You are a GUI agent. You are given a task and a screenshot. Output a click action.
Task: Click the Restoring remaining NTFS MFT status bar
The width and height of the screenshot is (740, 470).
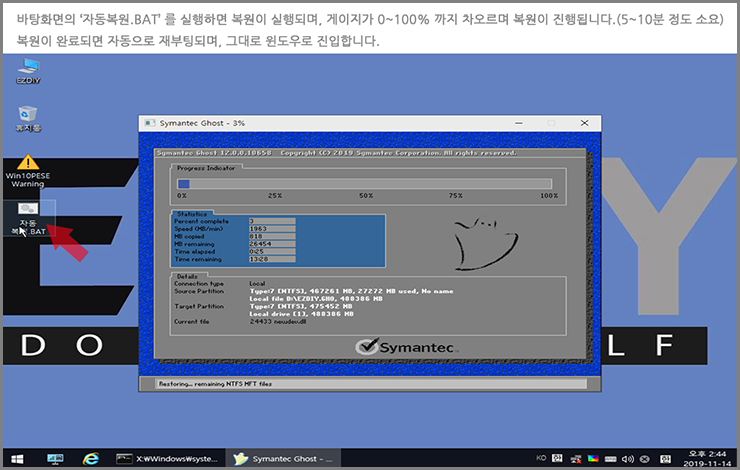coord(370,384)
